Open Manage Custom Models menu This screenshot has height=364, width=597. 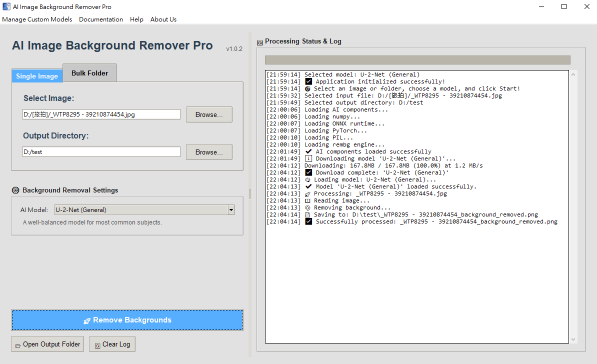pos(37,19)
